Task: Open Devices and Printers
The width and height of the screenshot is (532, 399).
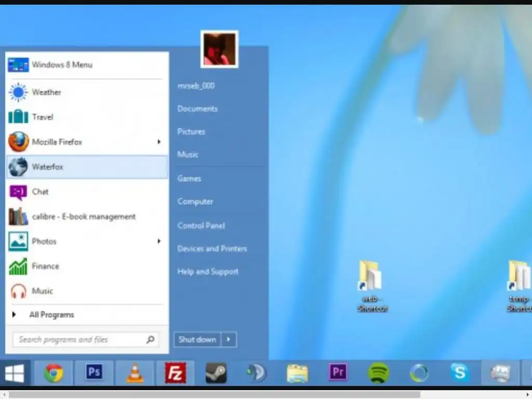Action: pos(212,249)
